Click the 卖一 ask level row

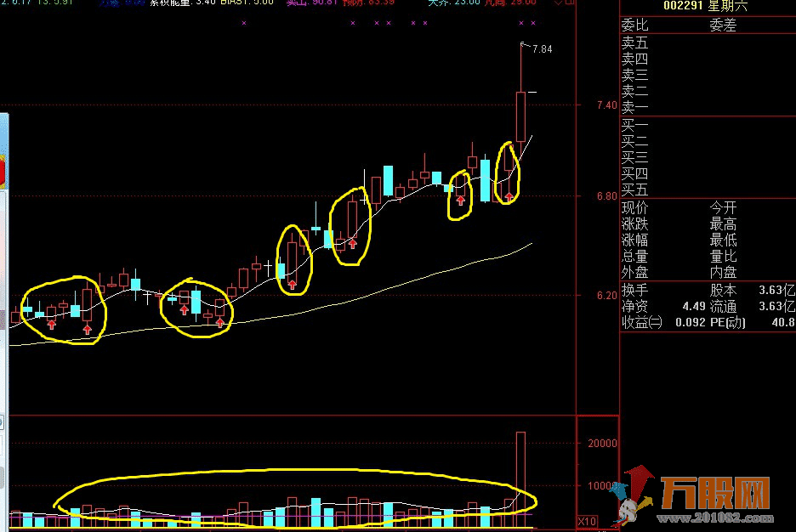click(x=708, y=108)
